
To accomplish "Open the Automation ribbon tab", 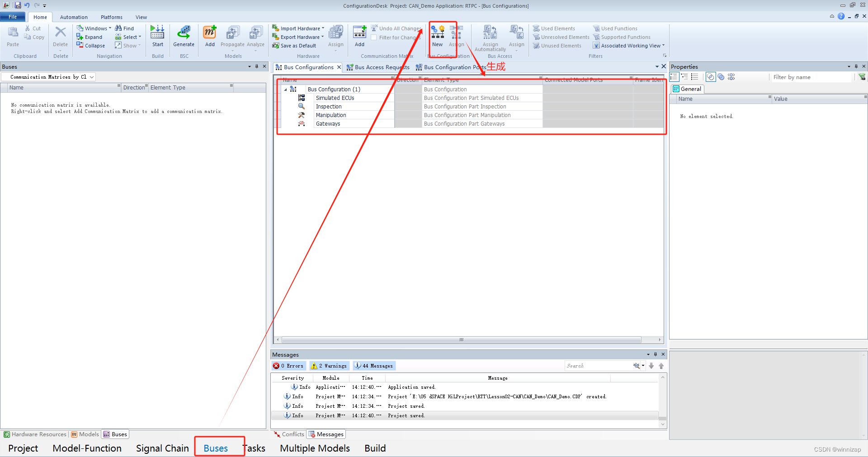I will click(x=74, y=17).
